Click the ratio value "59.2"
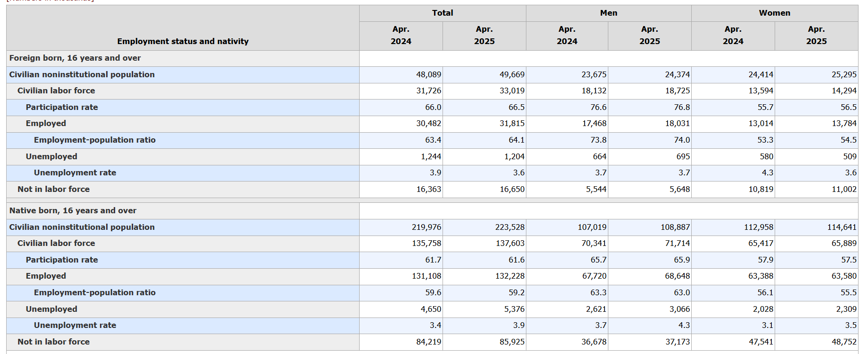 click(x=516, y=292)
